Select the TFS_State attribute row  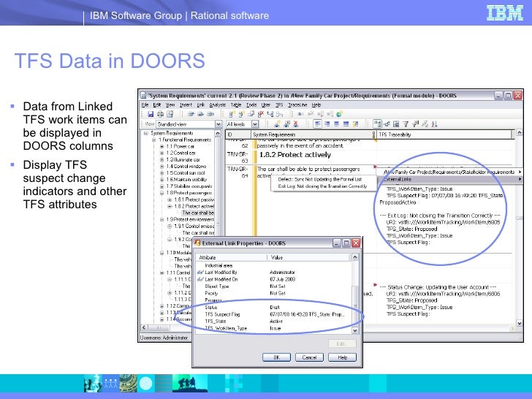274,322
